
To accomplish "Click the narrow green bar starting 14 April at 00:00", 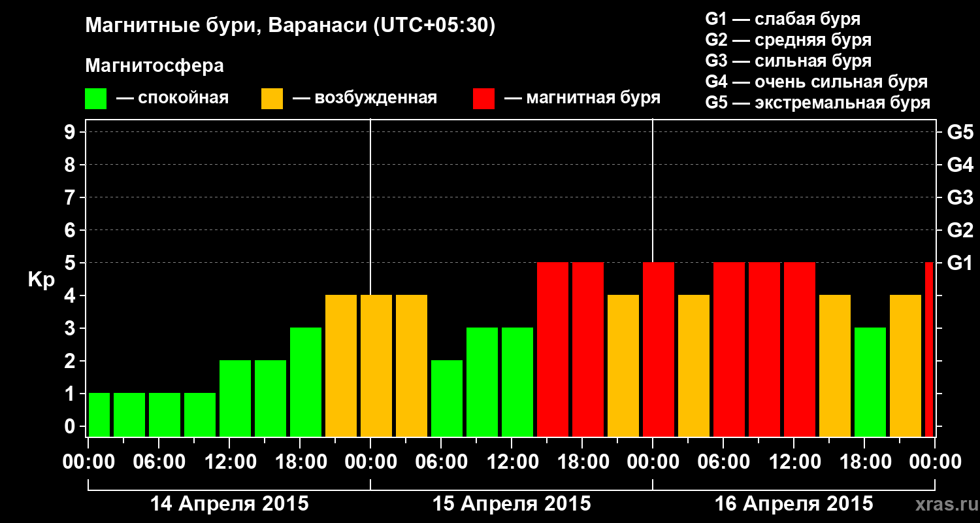I will coord(99,414).
